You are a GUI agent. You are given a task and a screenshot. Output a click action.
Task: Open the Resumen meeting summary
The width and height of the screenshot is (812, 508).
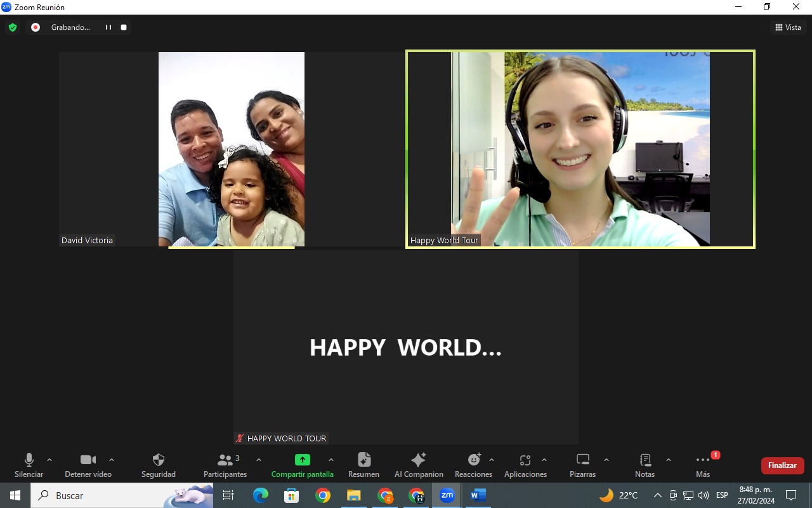coord(364,465)
